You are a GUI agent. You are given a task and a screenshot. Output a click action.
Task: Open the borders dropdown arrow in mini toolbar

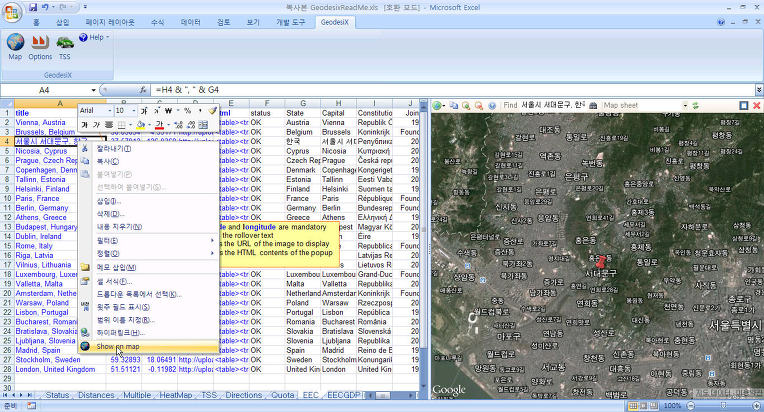pyautogui.click(x=131, y=125)
